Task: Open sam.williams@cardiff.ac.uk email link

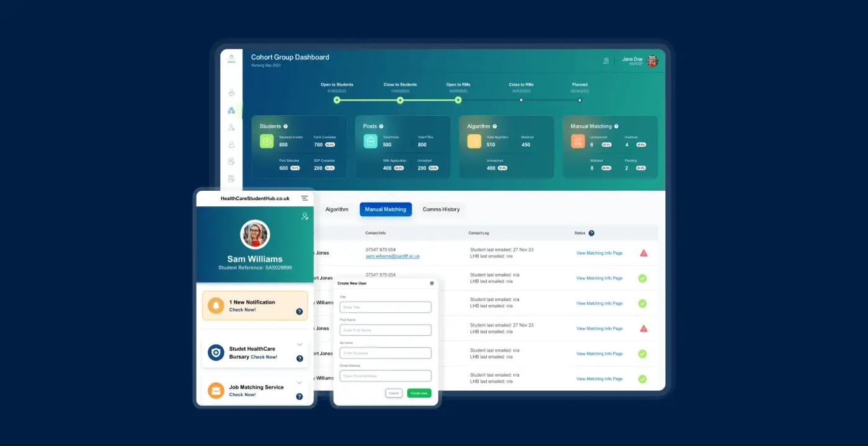Action: click(393, 256)
